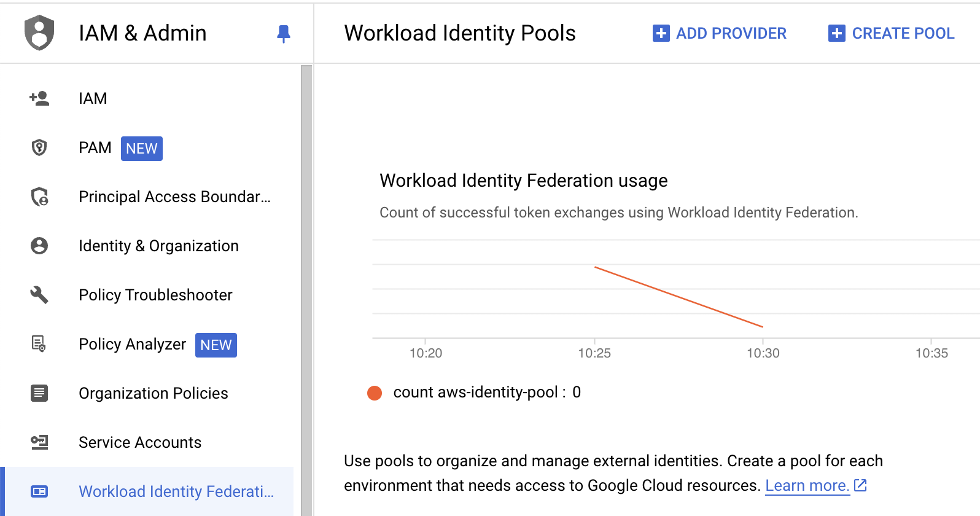Click the IAM & Admin shield icon
Image resolution: width=980 pixels, height=516 pixels.
pos(39,33)
